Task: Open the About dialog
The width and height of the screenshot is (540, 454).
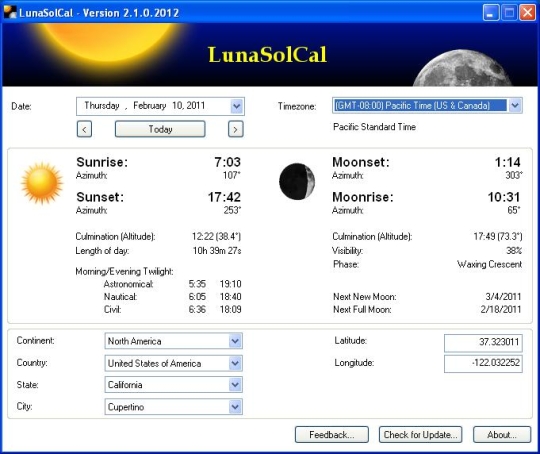Action: pyautogui.click(x=502, y=435)
